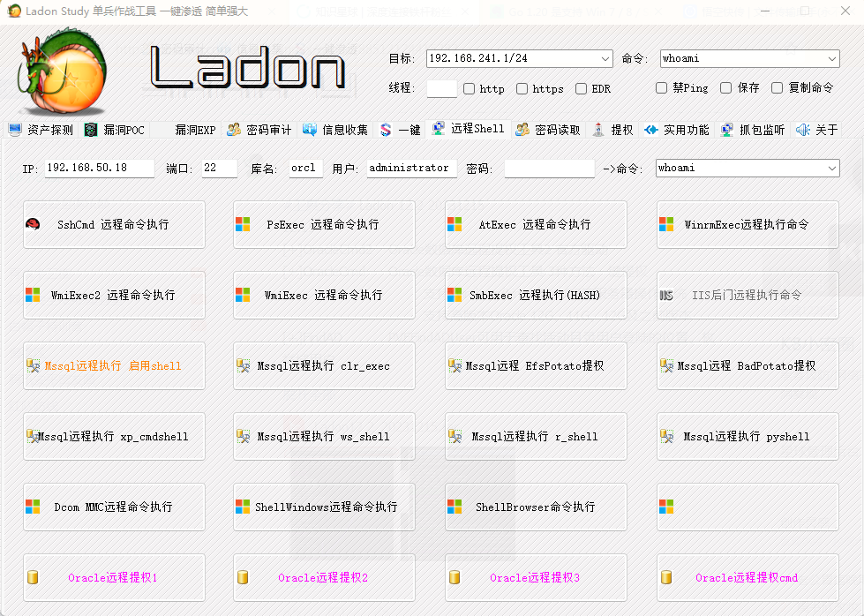Run WmiExec2 远程命令执行
Screen dimensions: 864x616
click(x=114, y=295)
